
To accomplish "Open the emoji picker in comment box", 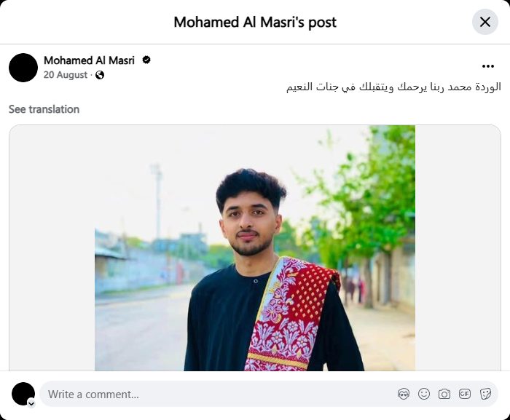I will point(424,394).
